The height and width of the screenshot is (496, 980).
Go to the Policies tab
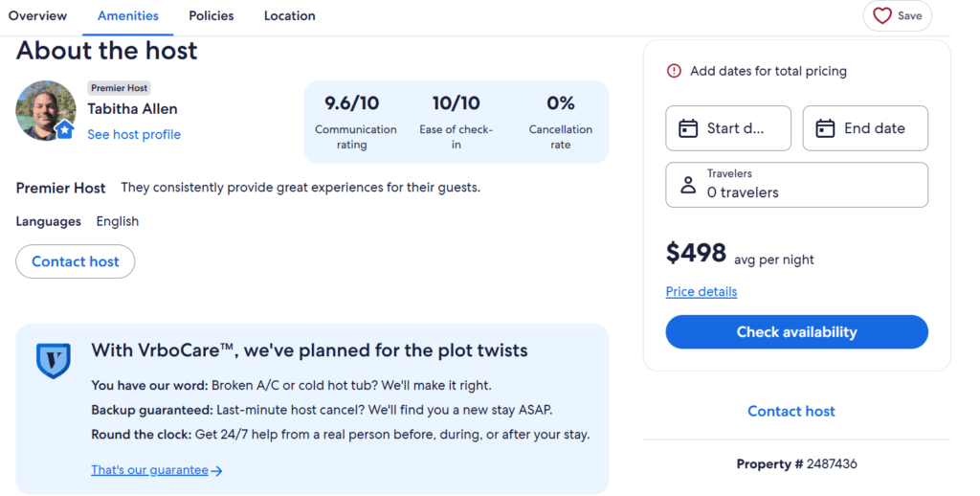pos(212,15)
